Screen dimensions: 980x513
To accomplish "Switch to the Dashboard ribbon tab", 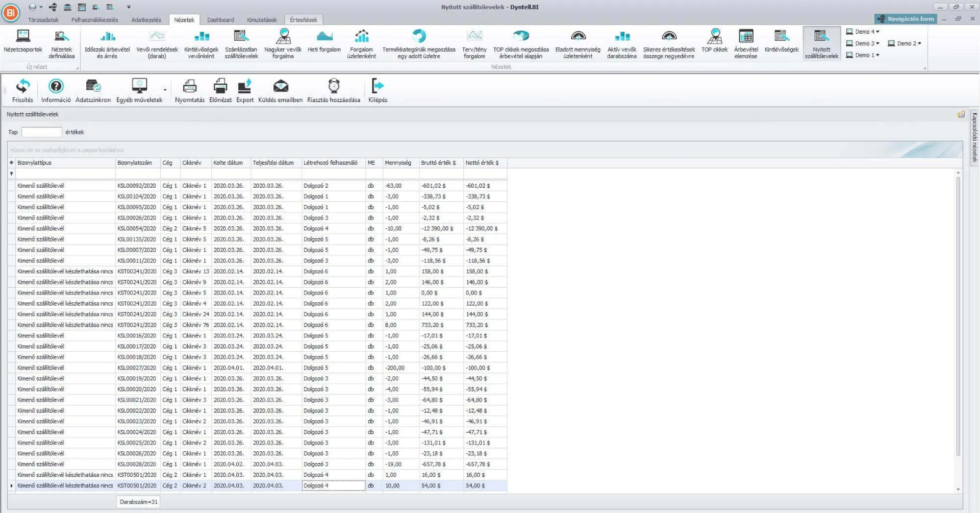I will [220, 20].
